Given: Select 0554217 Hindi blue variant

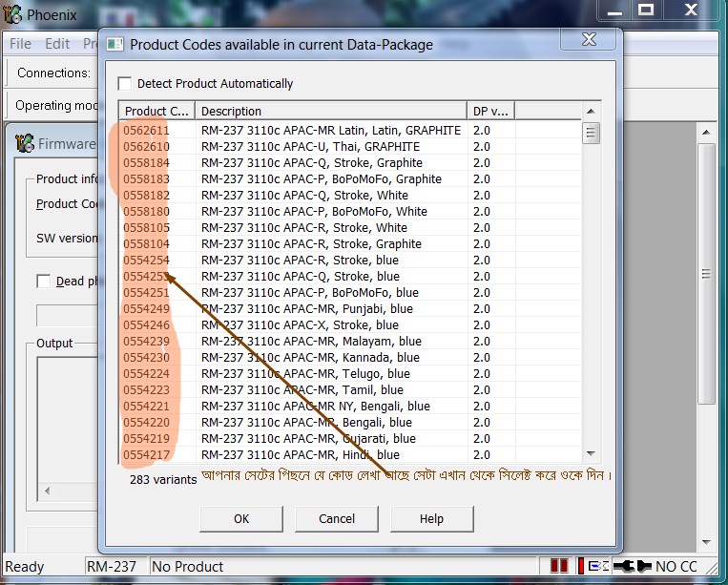Looking at the screenshot, I should (x=350, y=455).
